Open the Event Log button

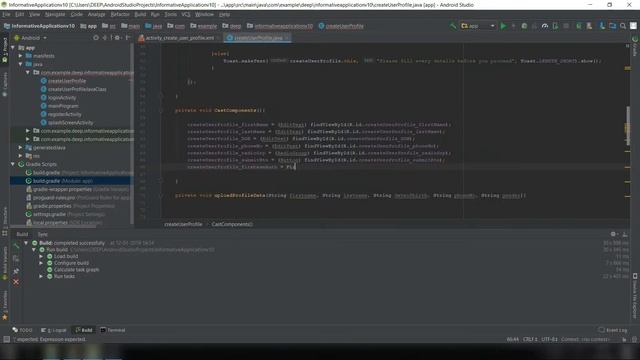pos(613,330)
